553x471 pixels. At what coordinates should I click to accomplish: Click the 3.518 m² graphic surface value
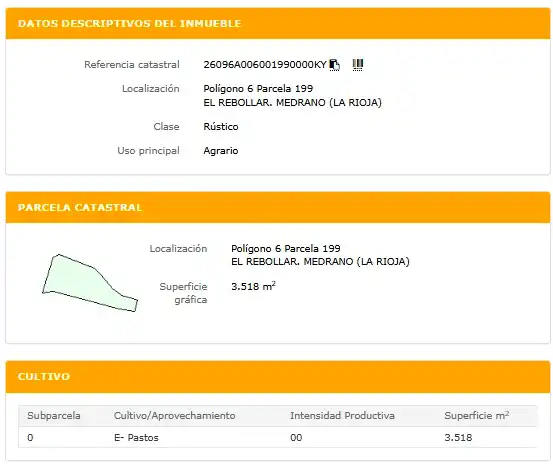253,286
